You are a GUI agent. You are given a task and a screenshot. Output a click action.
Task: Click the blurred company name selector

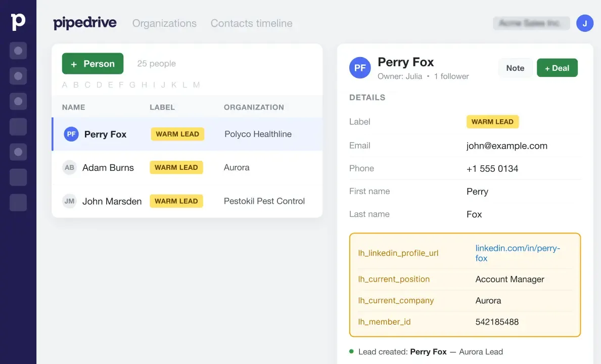(x=531, y=23)
